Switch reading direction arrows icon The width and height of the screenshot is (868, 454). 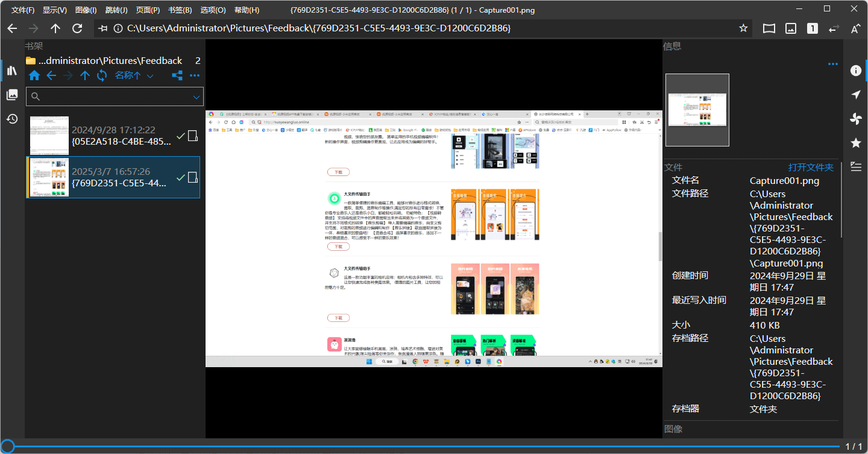[x=834, y=28]
